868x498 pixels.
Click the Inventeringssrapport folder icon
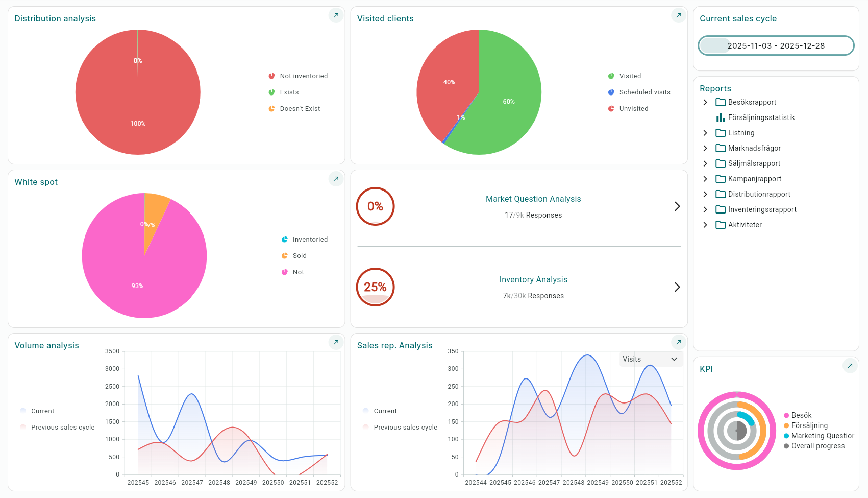click(x=721, y=209)
